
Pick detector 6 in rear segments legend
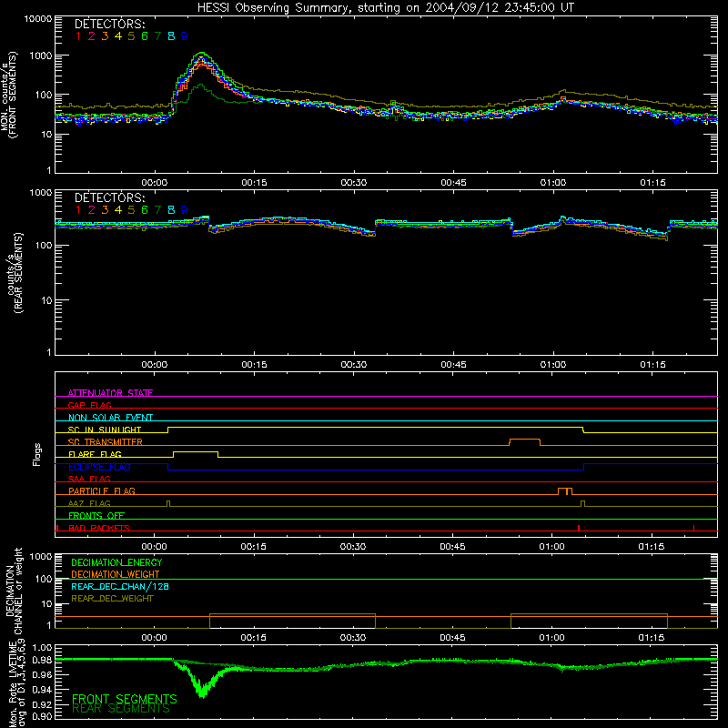145,210
